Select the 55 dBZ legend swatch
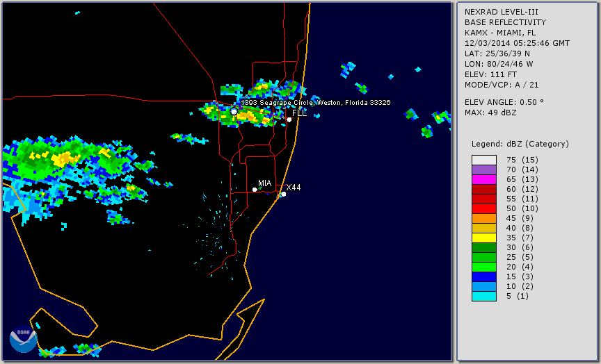This screenshot has height=364, width=601. pyautogui.click(x=484, y=199)
